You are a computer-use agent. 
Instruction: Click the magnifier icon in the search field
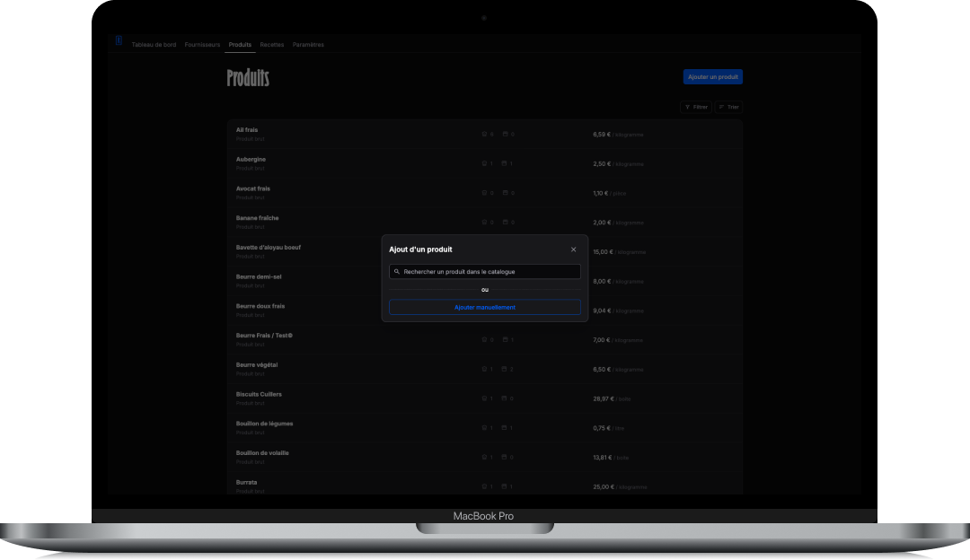pos(396,271)
